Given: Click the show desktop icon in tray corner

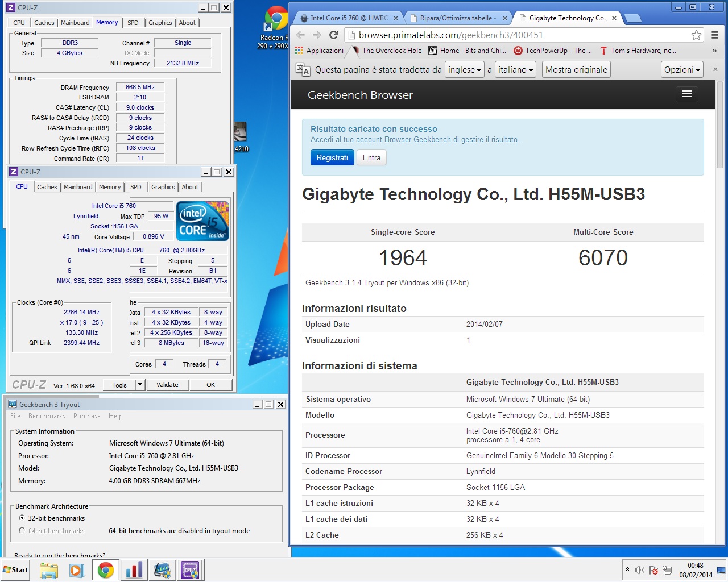Looking at the screenshot, I should tap(721, 570).
